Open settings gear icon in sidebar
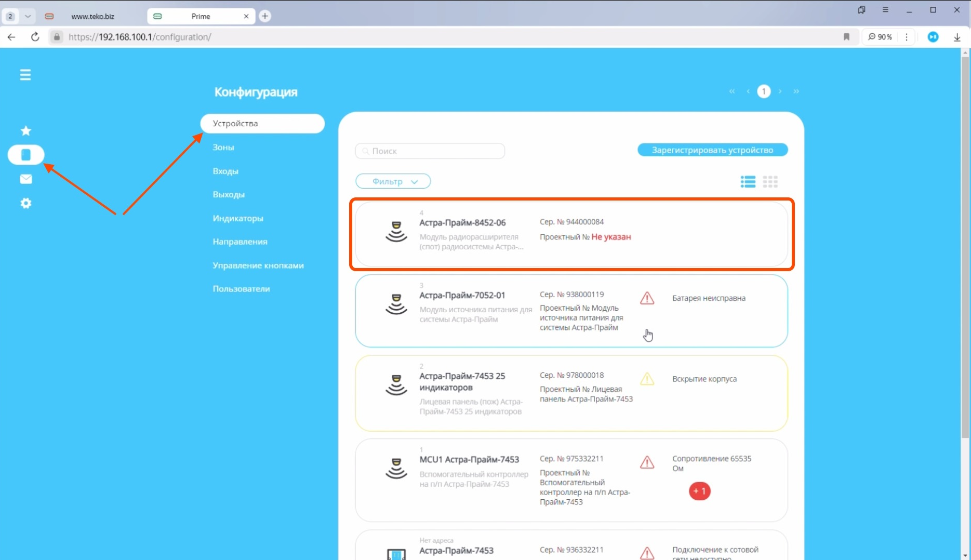 (25, 203)
